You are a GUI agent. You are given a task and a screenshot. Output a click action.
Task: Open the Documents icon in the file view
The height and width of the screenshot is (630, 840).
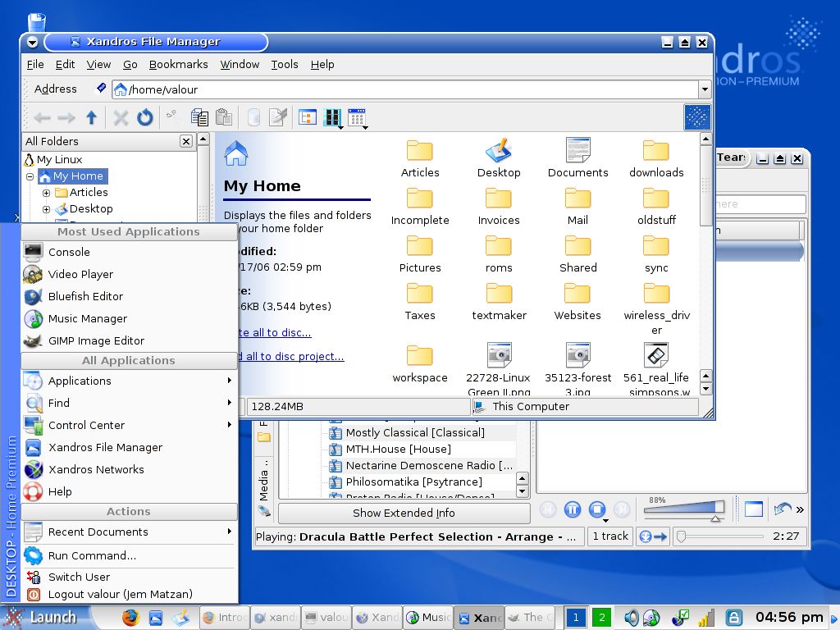(x=577, y=158)
